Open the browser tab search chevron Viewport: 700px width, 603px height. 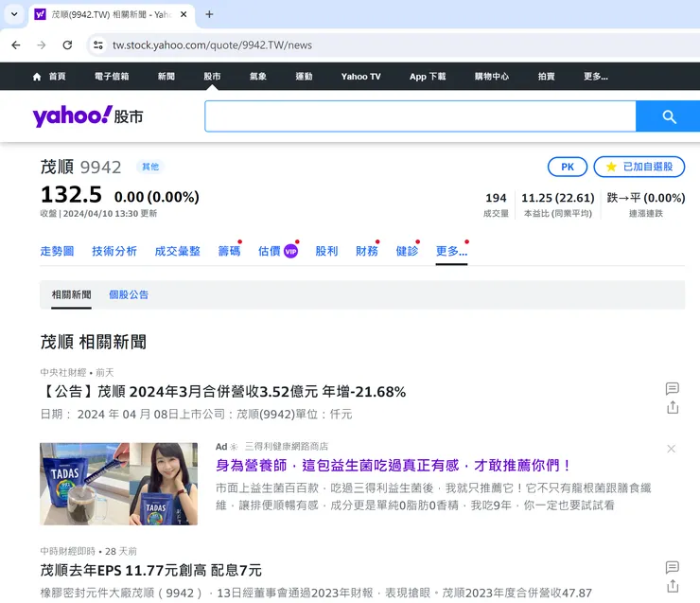[x=14, y=14]
